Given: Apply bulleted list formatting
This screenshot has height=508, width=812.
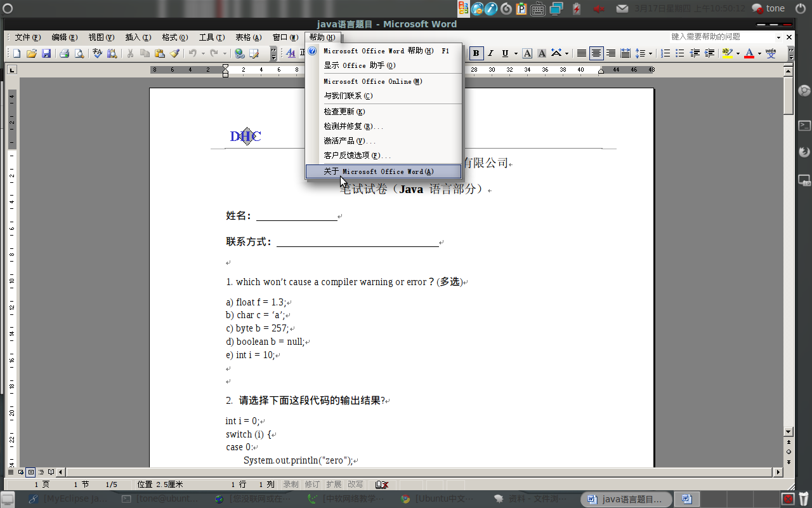Looking at the screenshot, I should click(680, 54).
